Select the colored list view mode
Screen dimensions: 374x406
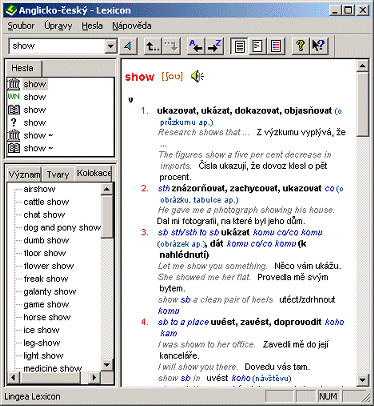pos(276,46)
